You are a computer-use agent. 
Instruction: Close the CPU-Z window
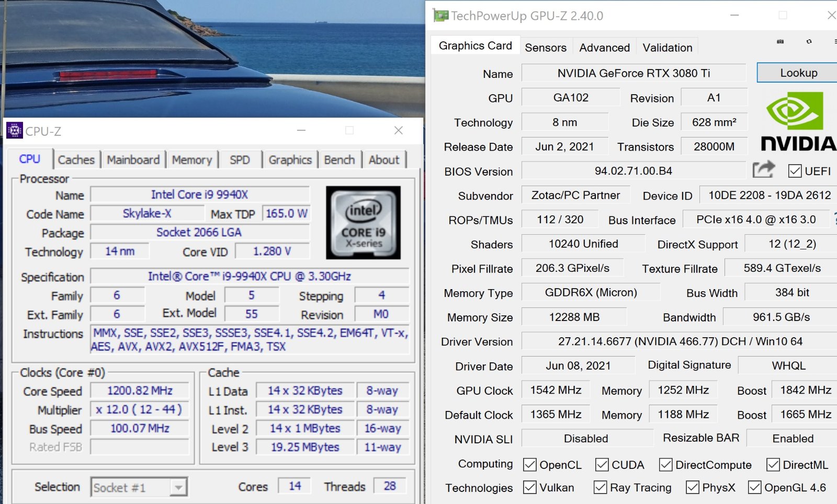[399, 130]
